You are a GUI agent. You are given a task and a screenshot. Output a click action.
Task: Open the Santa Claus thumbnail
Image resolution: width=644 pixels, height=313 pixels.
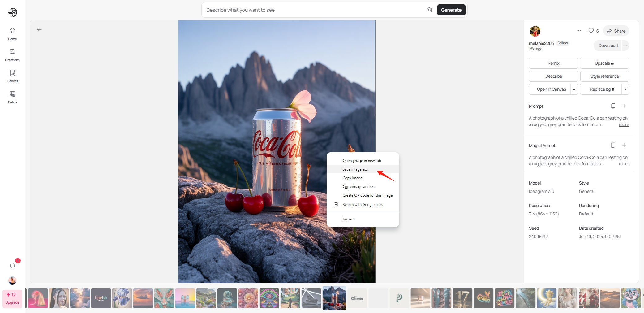[589, 298]
